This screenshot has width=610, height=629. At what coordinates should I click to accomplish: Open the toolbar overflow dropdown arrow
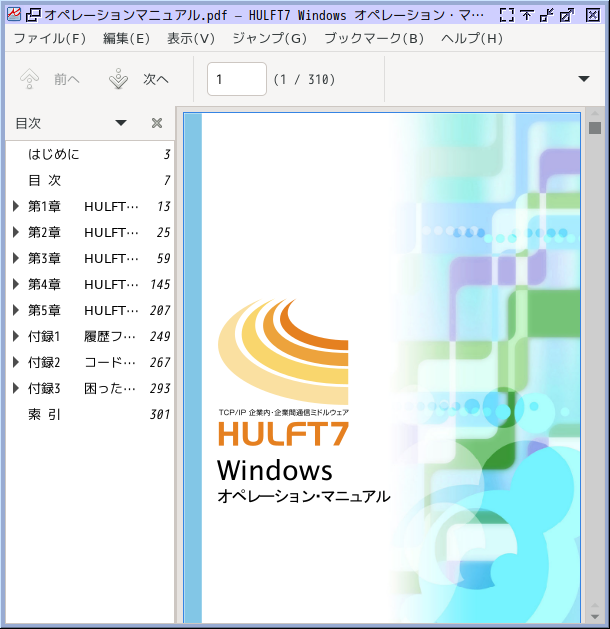(x=584, y=79)
